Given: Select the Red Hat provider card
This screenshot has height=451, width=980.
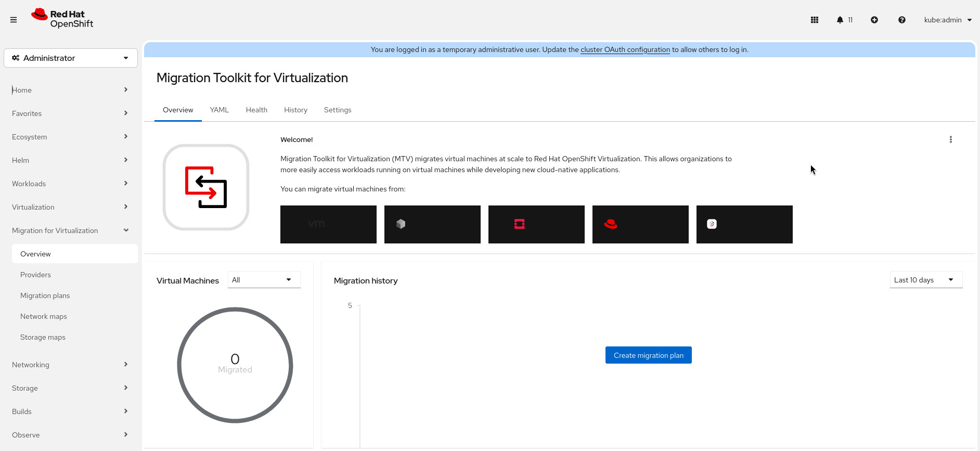Looking at the screenshot, I should pos(640,224).
